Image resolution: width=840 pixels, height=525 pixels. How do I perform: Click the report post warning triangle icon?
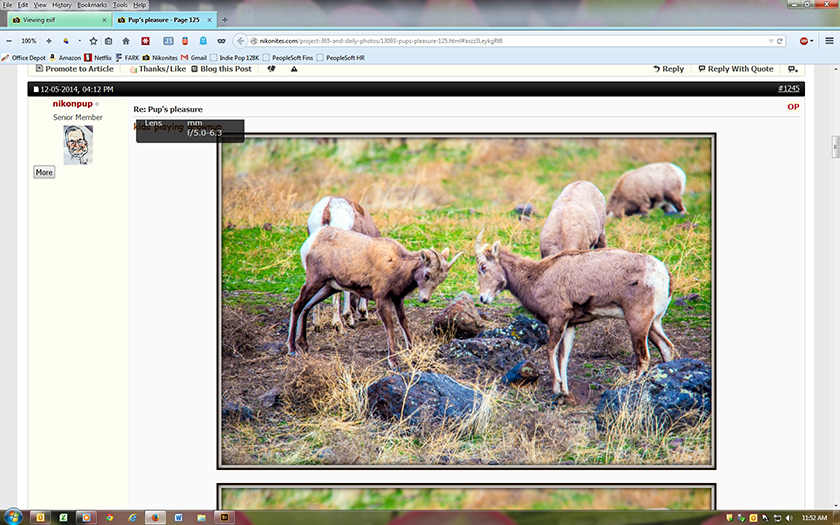click(x=294, y=69)
